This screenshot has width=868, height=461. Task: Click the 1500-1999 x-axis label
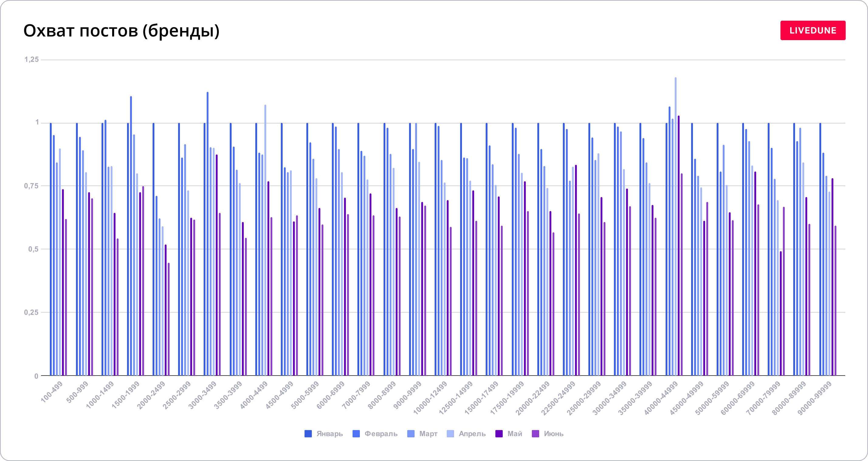point(126,395)
